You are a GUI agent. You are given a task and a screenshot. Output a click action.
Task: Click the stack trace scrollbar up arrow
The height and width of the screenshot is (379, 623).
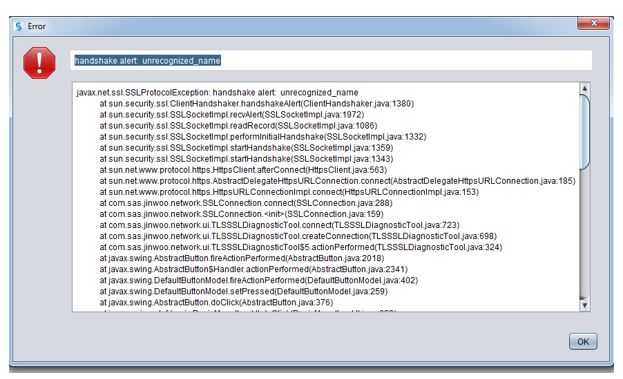pos(584,88)
